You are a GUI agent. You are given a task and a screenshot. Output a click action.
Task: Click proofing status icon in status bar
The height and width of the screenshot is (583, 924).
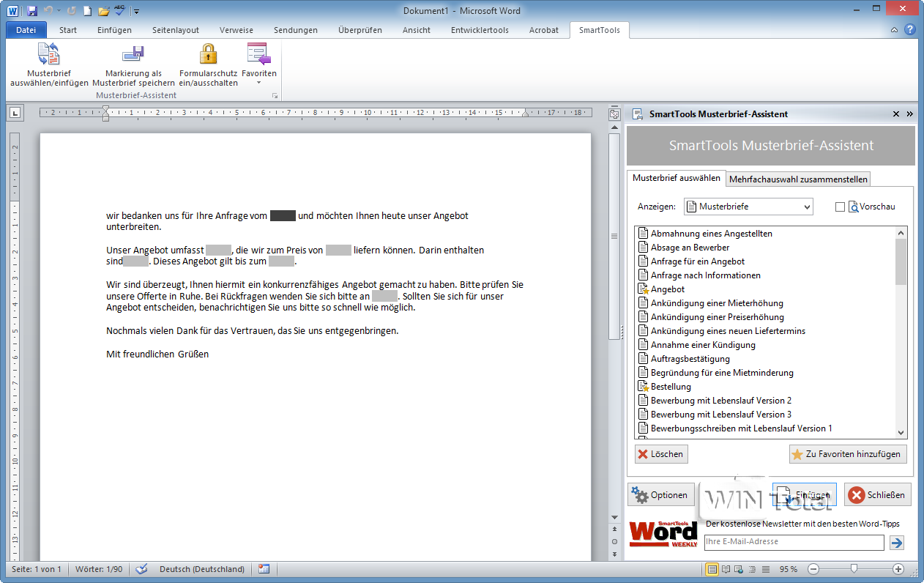(142, 569)
